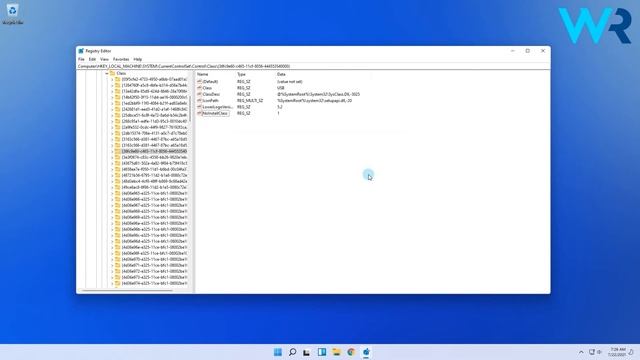Click the Registry Editor title bar icon
Viewport: 640px width, 360px height.
pyautogui.click(x=81, y=51)
